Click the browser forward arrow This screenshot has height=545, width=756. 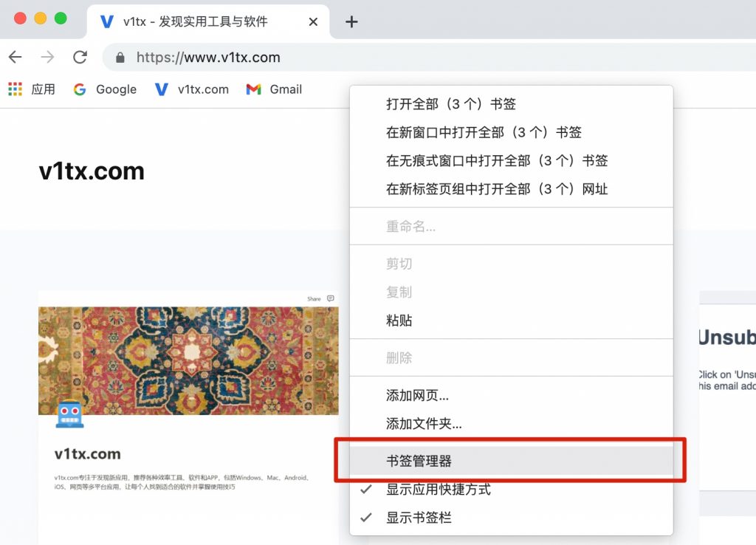coord(47,57)
